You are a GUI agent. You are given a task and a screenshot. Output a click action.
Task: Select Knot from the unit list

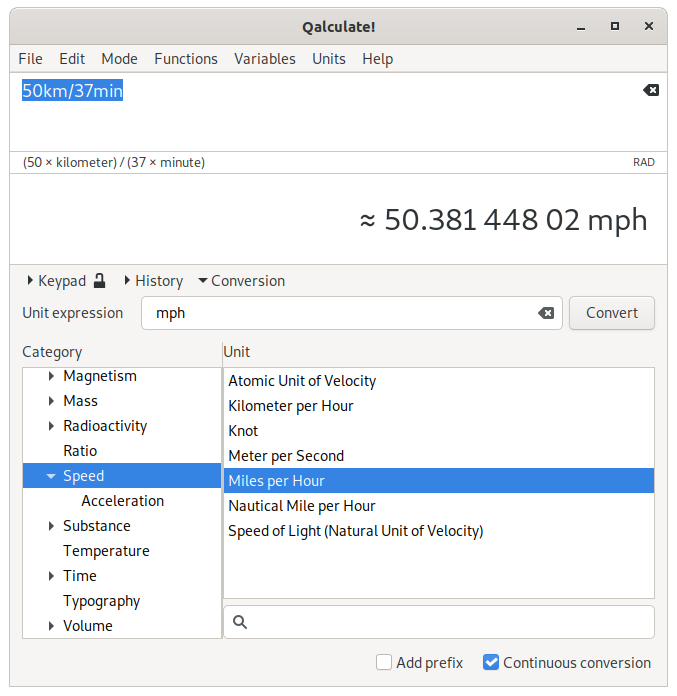pos(243,431)
